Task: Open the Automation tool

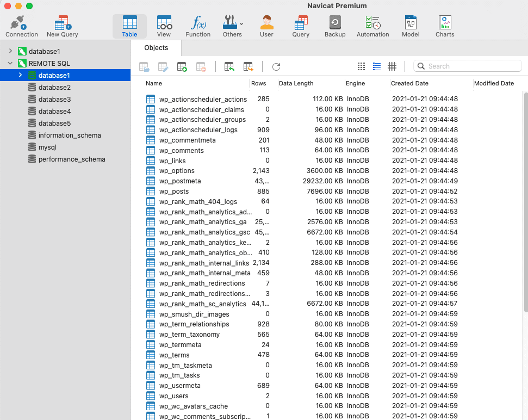Action: click(x=372, y=26)
